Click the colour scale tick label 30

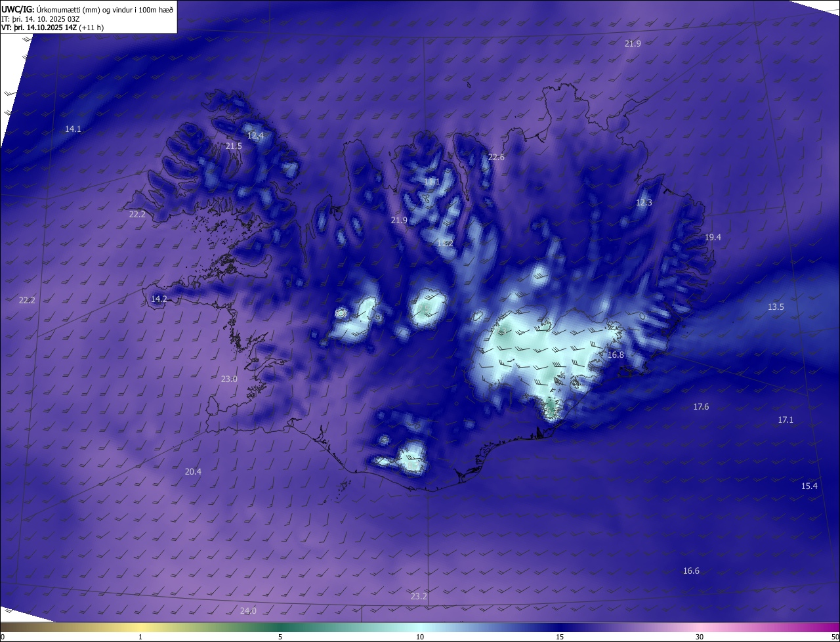tap(700, 637)
